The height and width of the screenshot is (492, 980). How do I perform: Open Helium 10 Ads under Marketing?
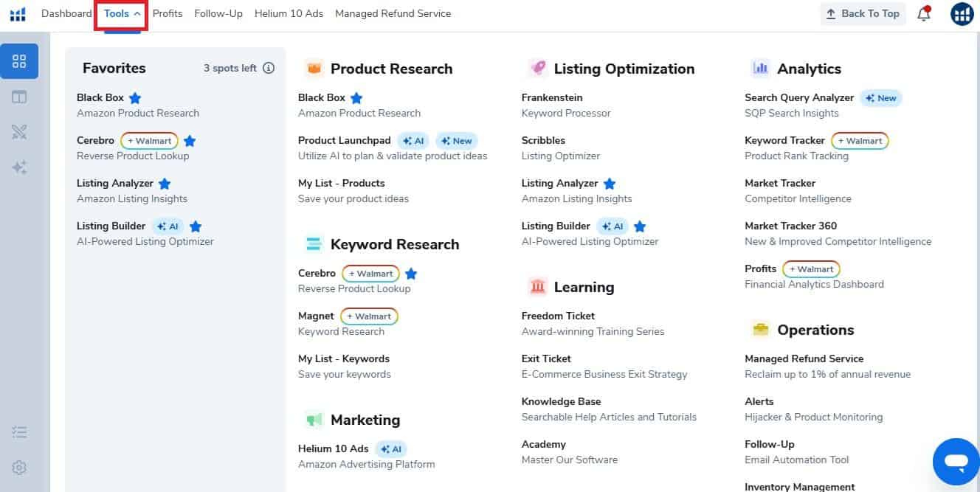333,448
